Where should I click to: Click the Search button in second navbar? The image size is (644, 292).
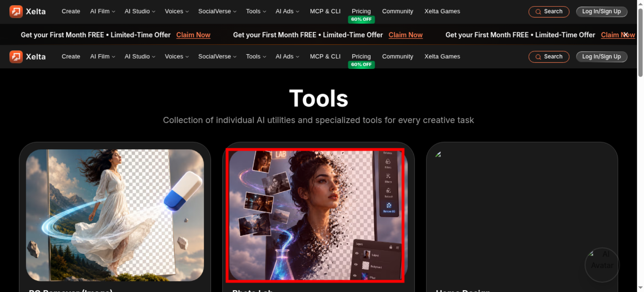(x=549, y=57)
